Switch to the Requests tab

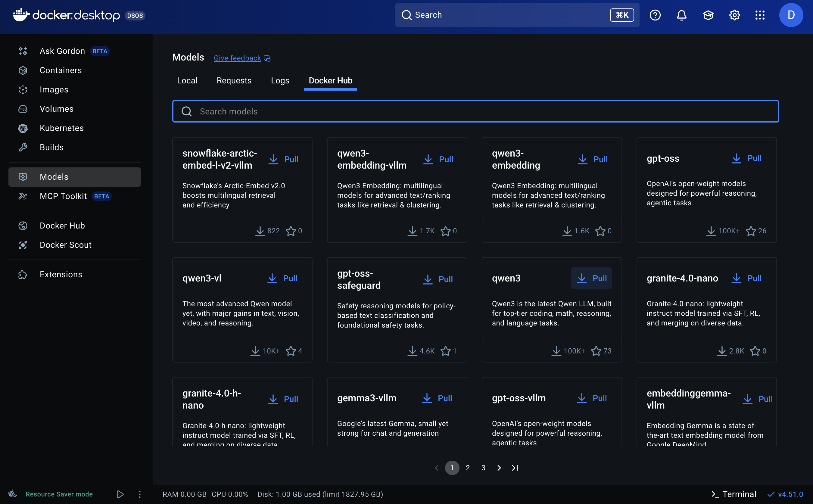point(234,81)
